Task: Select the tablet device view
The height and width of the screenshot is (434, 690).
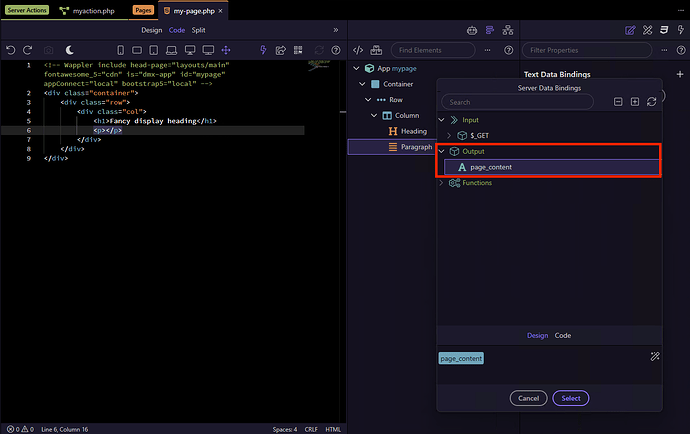Action: [154, 50]
